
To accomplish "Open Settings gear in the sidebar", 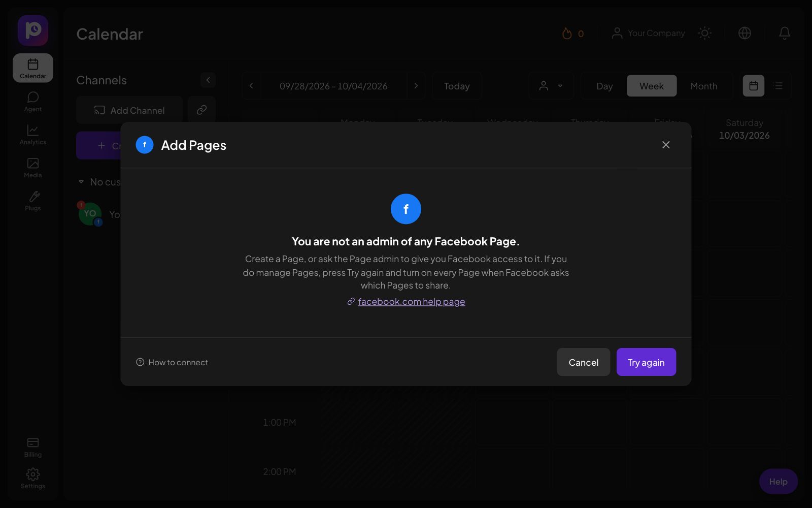I will [x=33, y=479].
